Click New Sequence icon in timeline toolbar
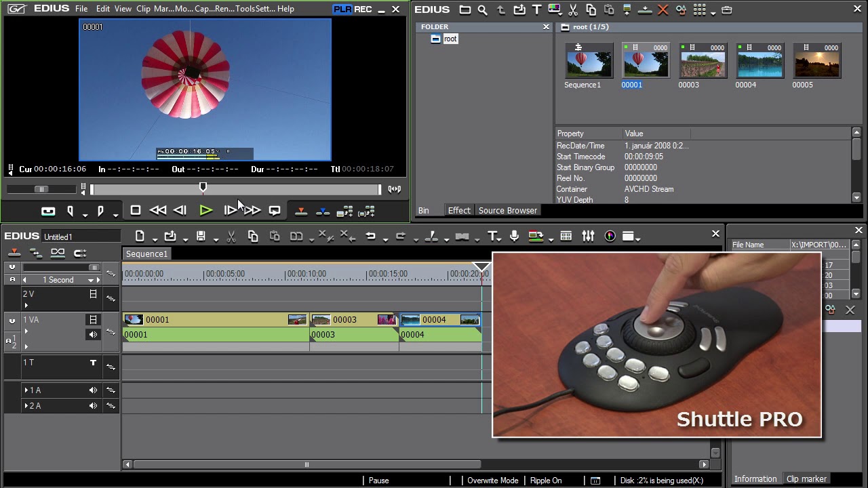This screenshot has height=488, width=868. tap(140, 236)
